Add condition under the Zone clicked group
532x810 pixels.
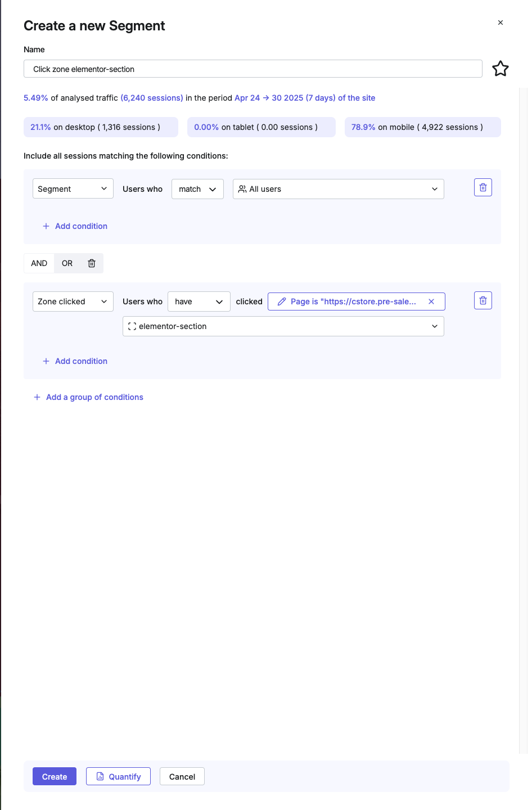[x=75, y=361]
